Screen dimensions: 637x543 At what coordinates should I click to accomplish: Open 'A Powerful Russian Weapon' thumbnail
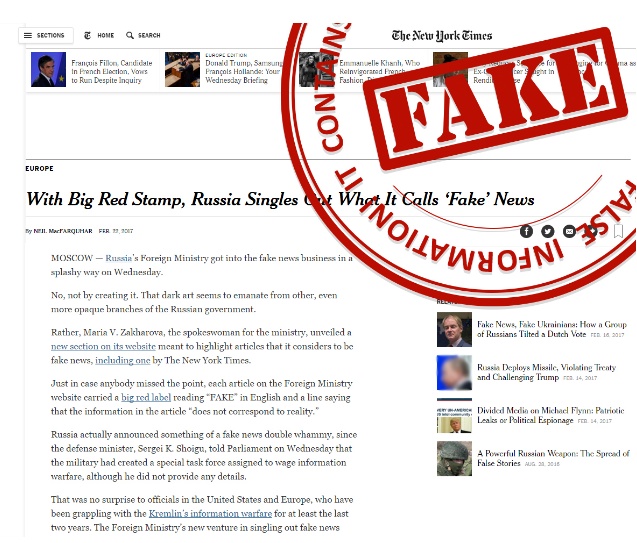pos(454,459)
